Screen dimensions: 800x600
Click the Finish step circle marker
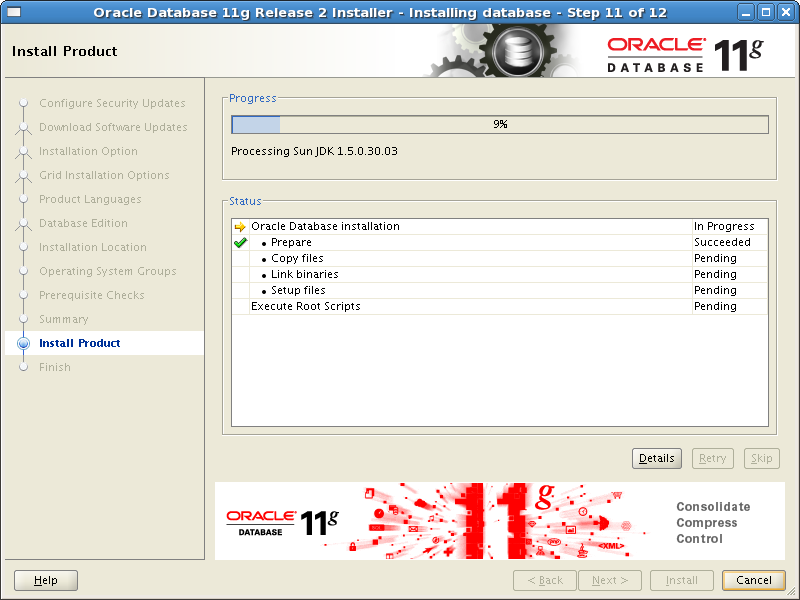point(23,367)
